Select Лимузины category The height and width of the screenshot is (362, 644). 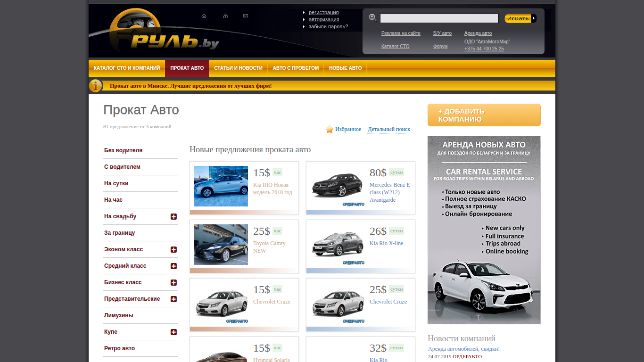(118, 315)
